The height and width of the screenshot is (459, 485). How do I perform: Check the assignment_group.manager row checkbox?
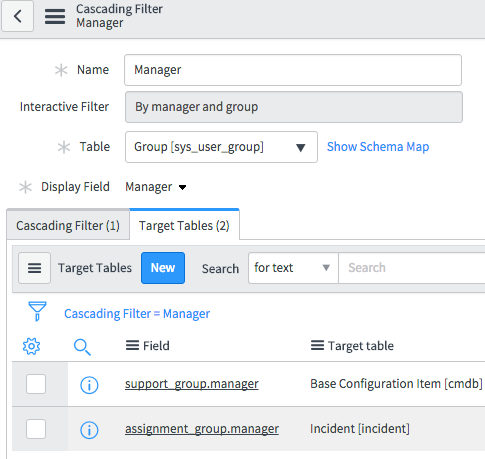(x=36, y=429)
